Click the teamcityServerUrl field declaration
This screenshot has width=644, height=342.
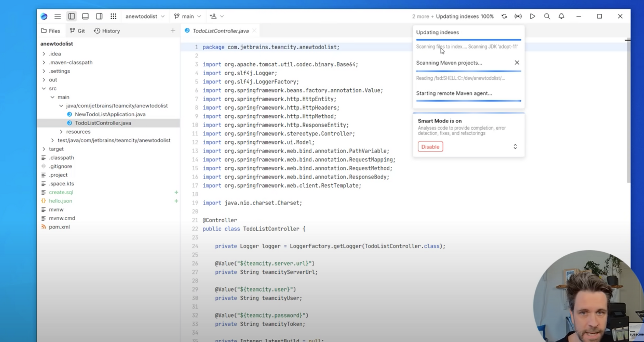click(x=266, y=272)
